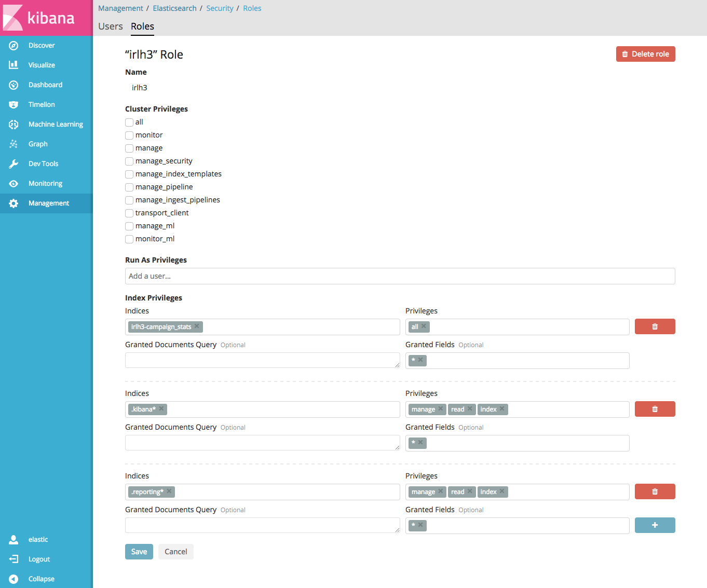The height and width of the screenshot is (588, 707).
Task: Go to Dashboard using its gauge icon
Action: tap(13, 85)
